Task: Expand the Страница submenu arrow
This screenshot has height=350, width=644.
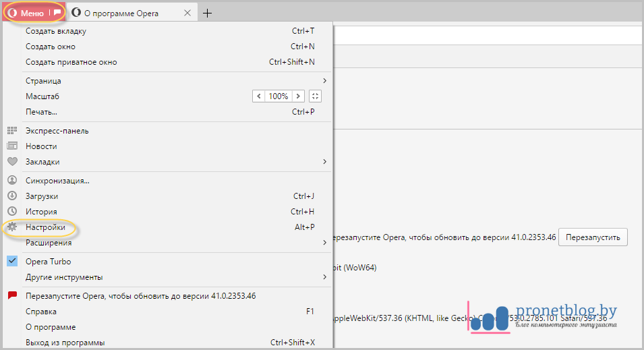Action: (324, 80)
